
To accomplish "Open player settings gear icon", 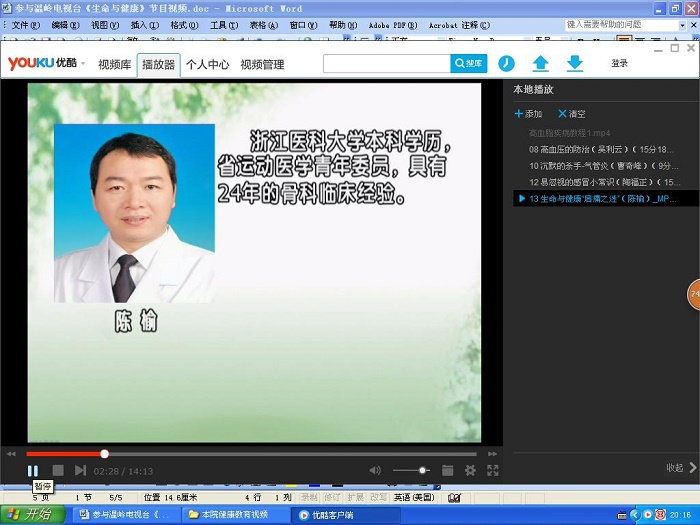I will point(470,470).
